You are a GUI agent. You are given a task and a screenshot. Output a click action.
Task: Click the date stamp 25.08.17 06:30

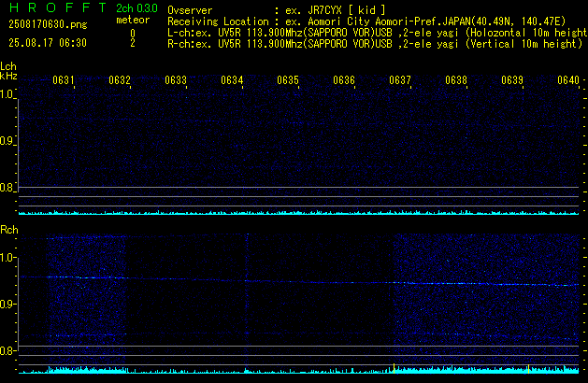click(48, 43)
